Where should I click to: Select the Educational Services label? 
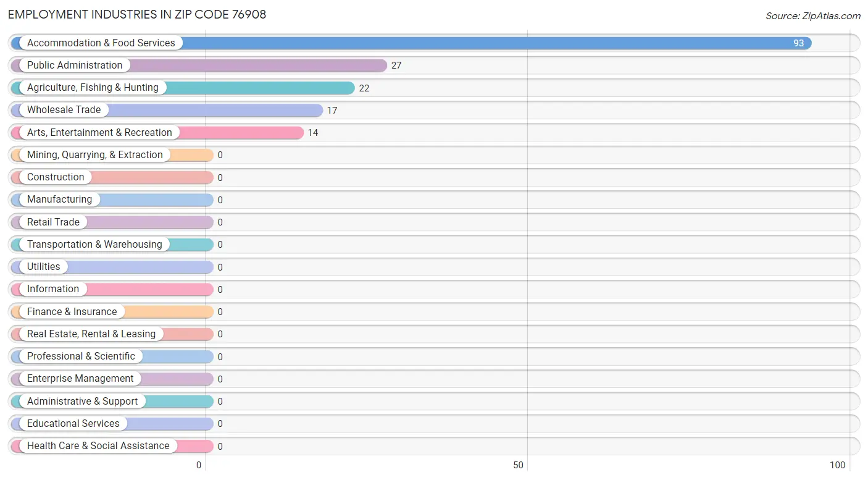coord(73,424)
